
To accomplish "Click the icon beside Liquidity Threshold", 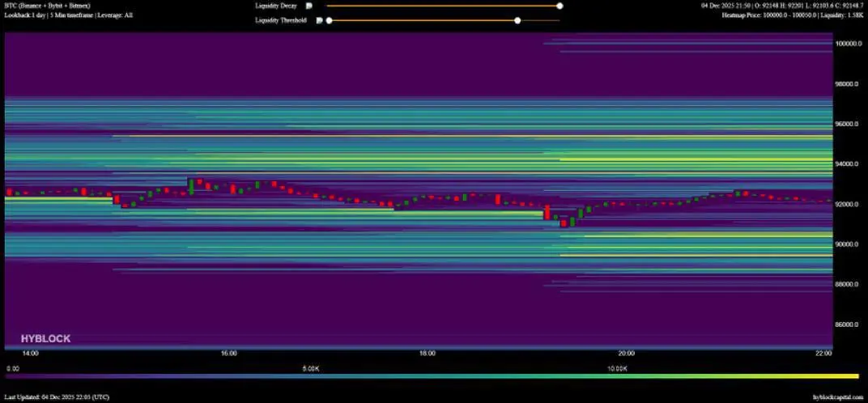I will click(319, 20).
